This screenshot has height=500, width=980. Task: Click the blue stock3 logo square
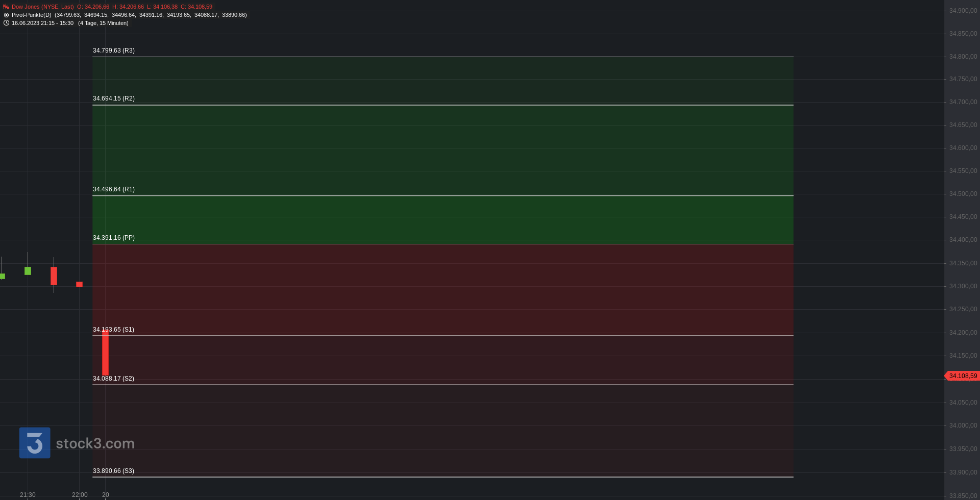coord(35,443)
